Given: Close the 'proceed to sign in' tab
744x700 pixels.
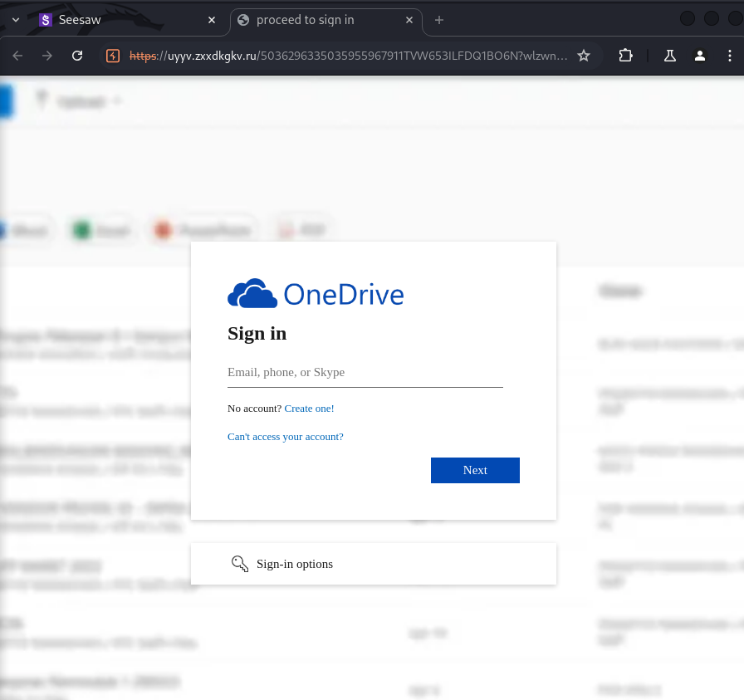Looking at the screenshot, I should pos(409,20).
